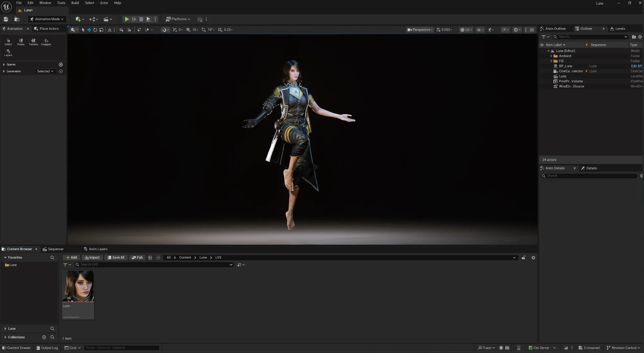The height and width of the screenshot is (353, 644).
Task: Open the Build menu
Action: pyautogui.click(x=75, y=3)
